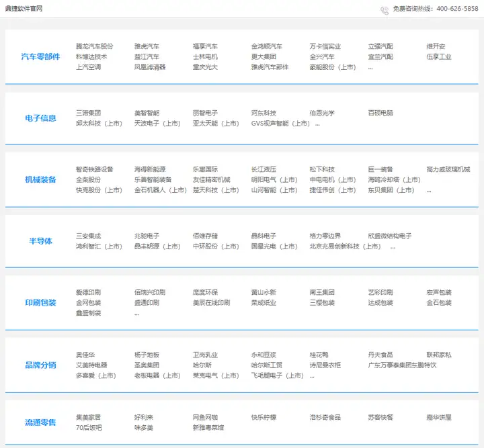Click 东贝集团（上市）entry
The height and width of the screenshot is (448, 484).
tap(391, 190)
